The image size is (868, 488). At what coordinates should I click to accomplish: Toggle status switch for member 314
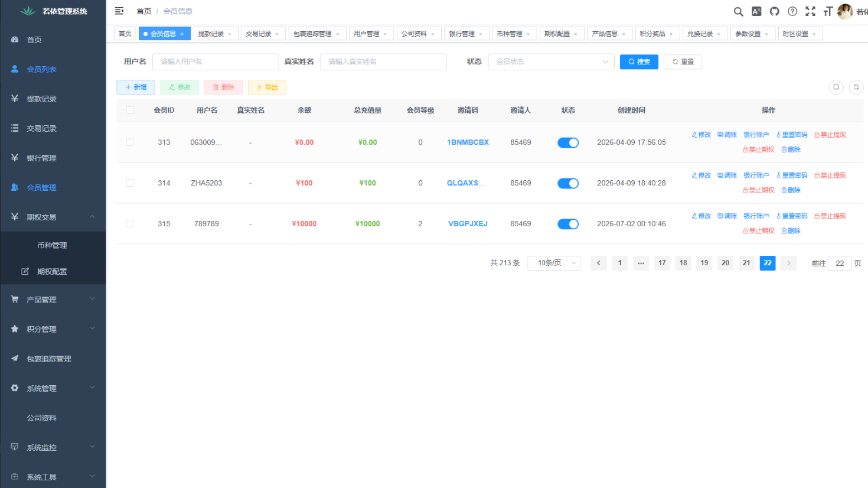coord(568,183)
